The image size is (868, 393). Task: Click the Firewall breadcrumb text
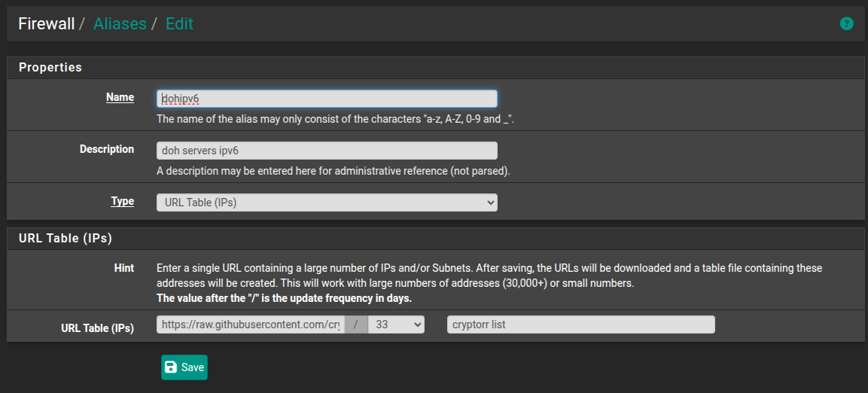[47, 24]
